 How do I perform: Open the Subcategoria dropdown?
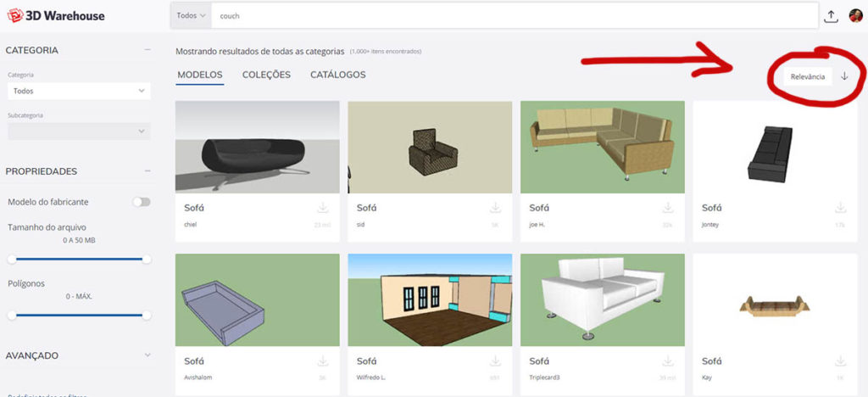coord(79,131)
